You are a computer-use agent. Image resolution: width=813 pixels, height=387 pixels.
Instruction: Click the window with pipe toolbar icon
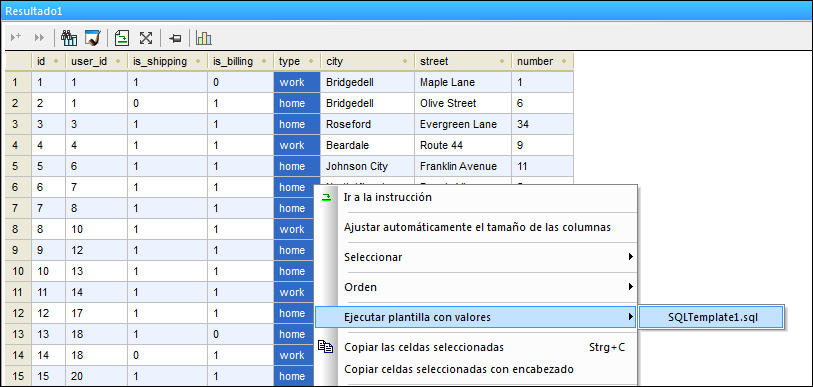pos(92,37)
